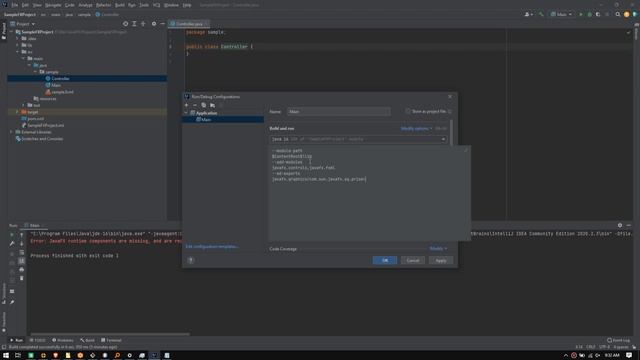
Task: Select Main configuration in dialog tree
Action: pyautogui.click(x=223, y=120)
